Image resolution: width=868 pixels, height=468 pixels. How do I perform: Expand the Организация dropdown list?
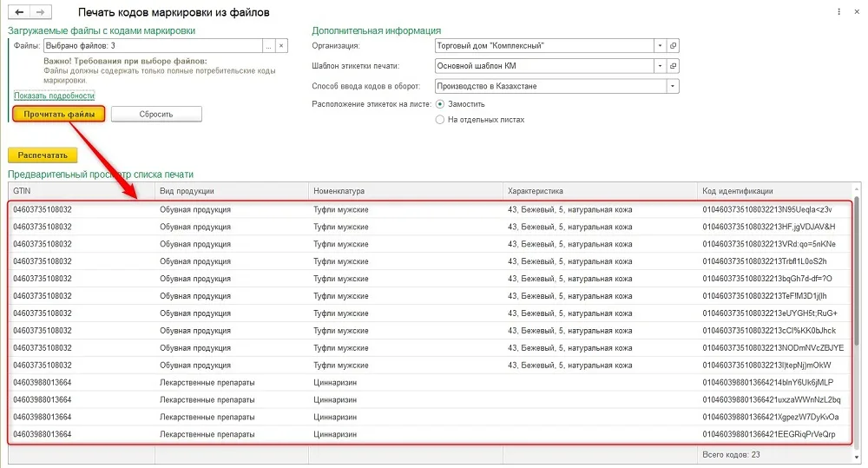(x=660, y=46)
